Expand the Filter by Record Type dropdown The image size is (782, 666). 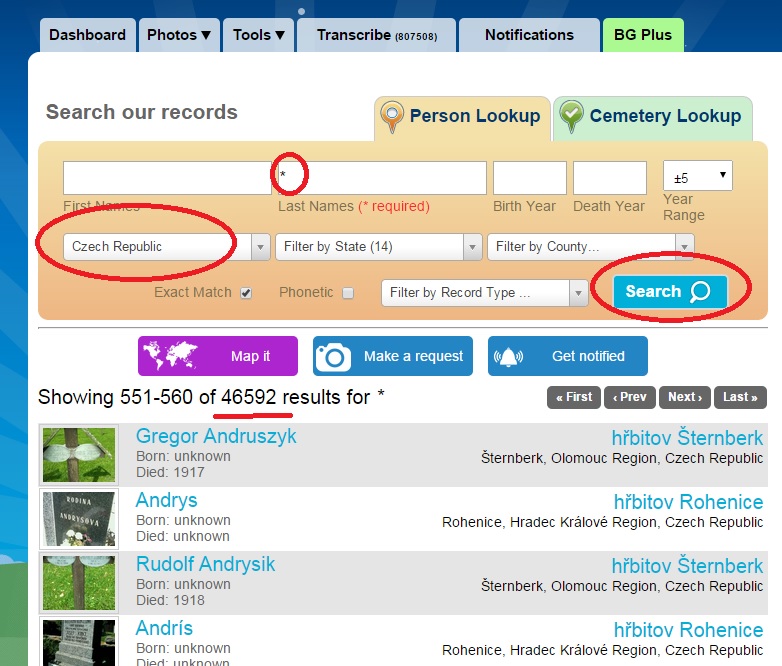[484, 293]
